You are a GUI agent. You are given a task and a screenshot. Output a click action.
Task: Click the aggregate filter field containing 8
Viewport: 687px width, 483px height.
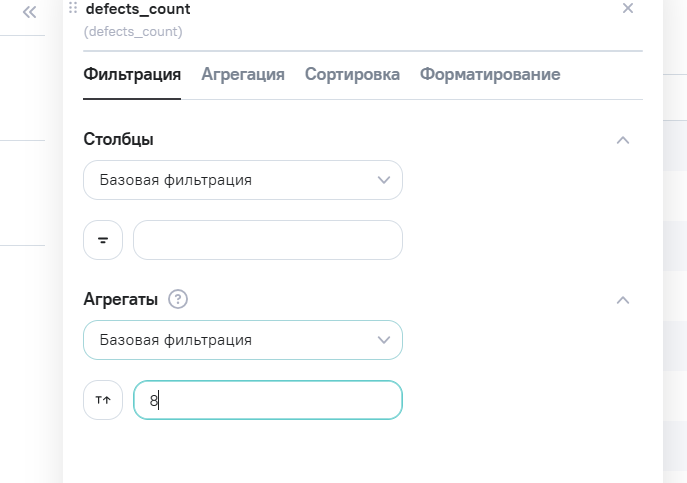point(268,400)
